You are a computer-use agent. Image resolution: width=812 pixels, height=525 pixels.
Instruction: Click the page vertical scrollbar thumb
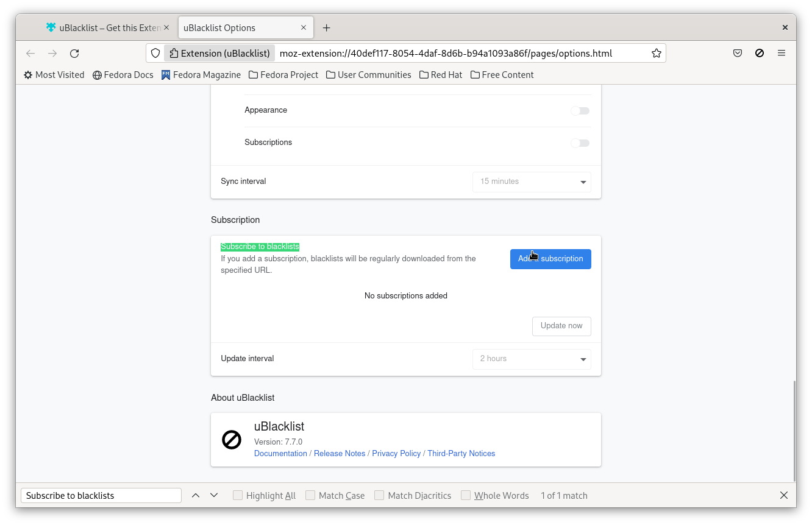tap(794, 431)
